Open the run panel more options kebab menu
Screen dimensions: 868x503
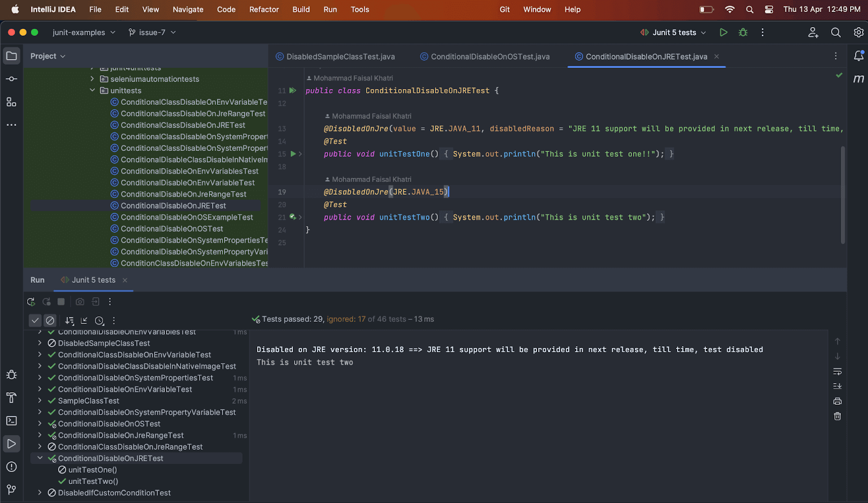pos(110,301)
